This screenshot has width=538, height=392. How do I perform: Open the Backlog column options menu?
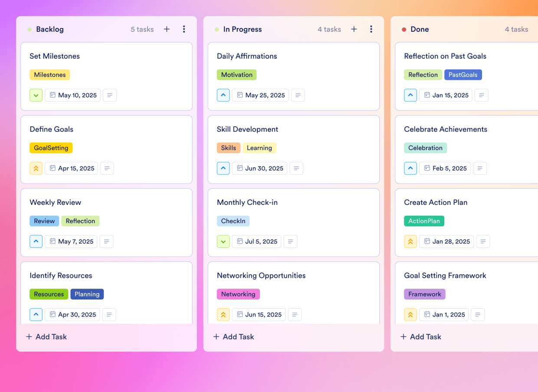(184, 29)
